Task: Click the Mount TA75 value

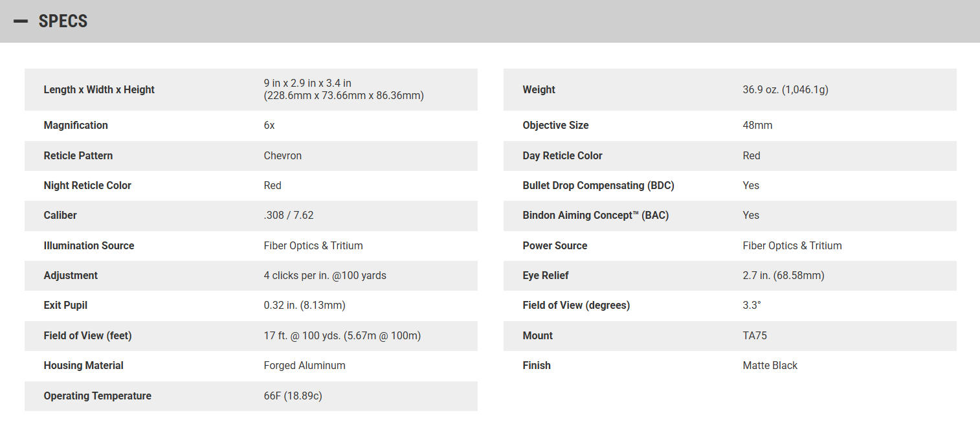Action: 755,336
